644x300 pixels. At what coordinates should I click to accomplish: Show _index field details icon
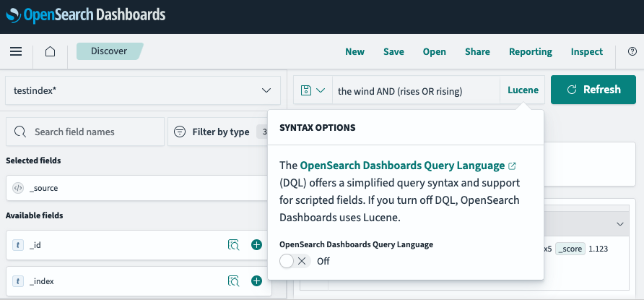(x=233, y=280)
